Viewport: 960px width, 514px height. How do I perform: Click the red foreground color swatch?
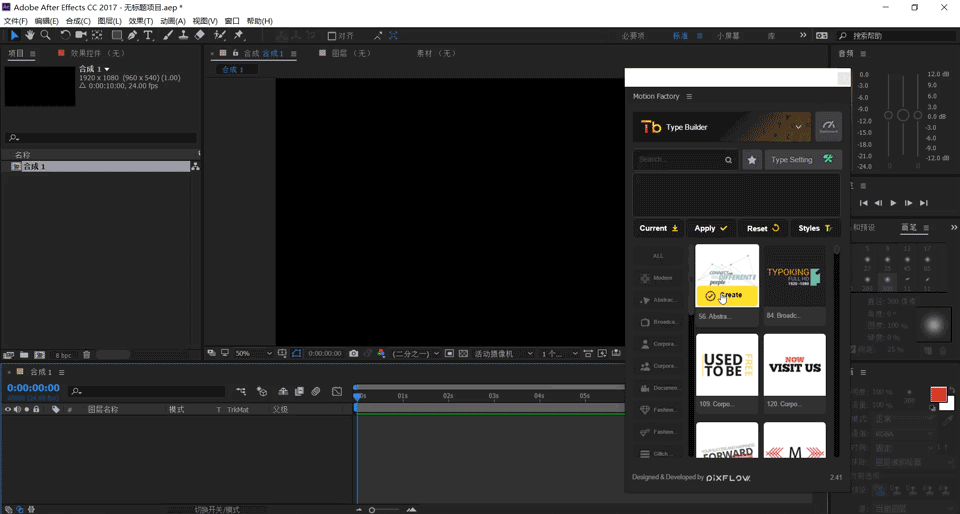point(938,395)
